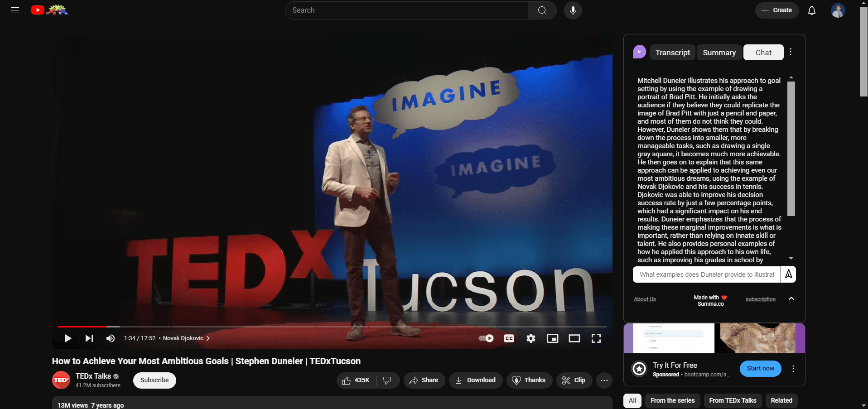Screen dimensions: 868x409
Task: Open more actions ellipsis below video
Action: click(x=604, y=380)
